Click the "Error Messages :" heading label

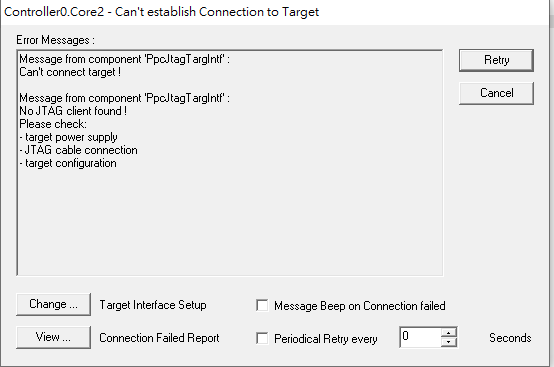click(x=55, y=40)
